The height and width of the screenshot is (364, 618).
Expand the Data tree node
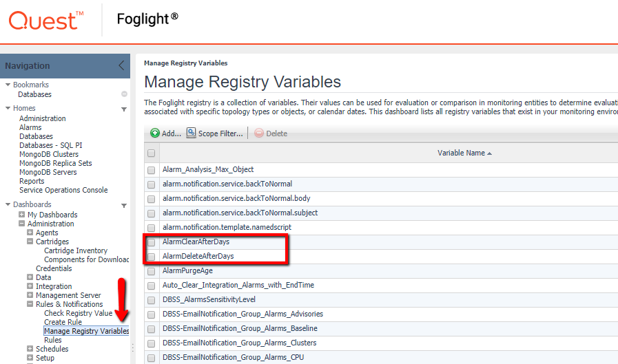[30, 277]
